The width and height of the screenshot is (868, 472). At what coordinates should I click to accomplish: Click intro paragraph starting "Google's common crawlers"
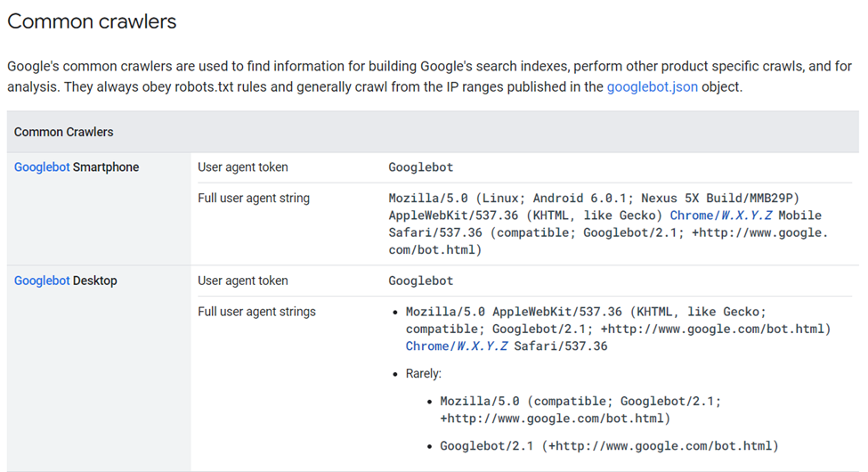point(430,77)
